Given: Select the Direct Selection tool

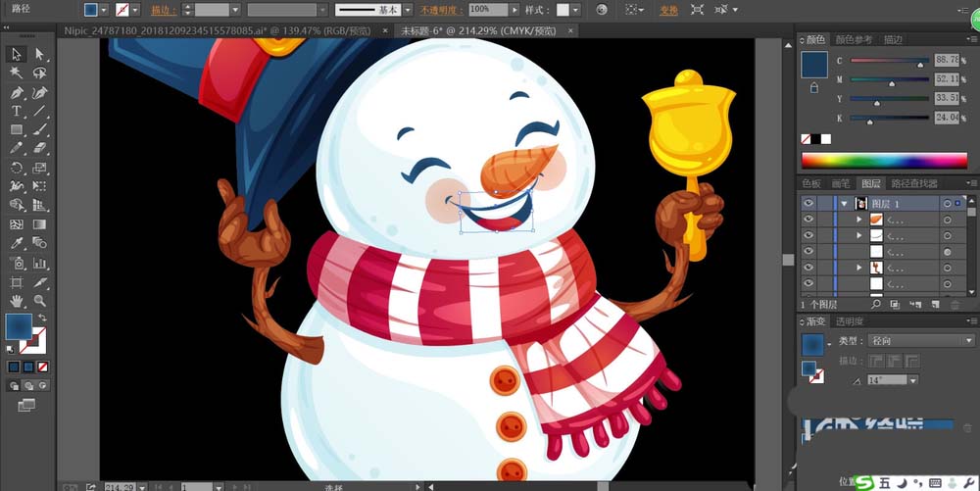Looking at the screenshot, I should (x=39, y=54).
